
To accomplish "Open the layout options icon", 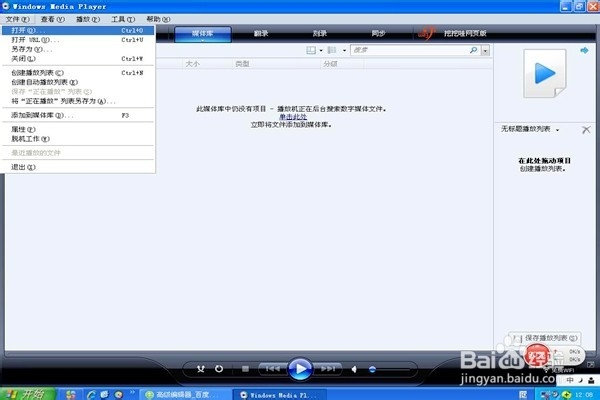I will coord(311,50).
